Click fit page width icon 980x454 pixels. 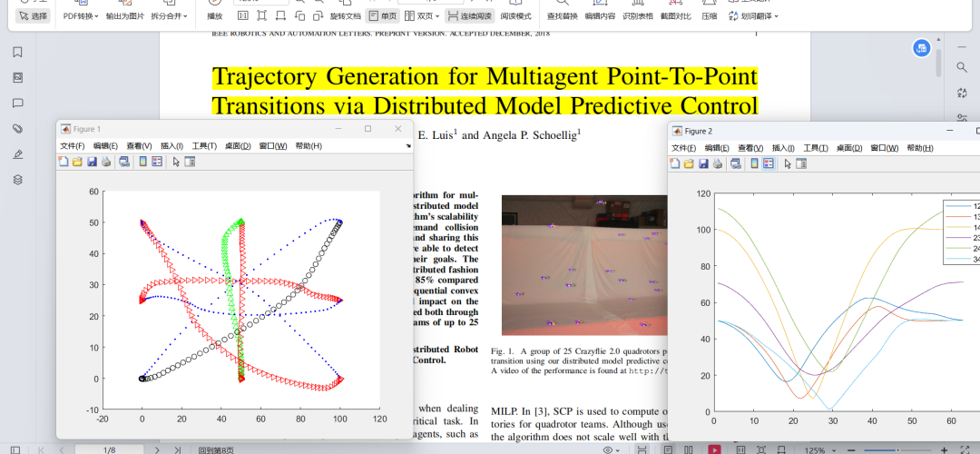click(280, 15)
